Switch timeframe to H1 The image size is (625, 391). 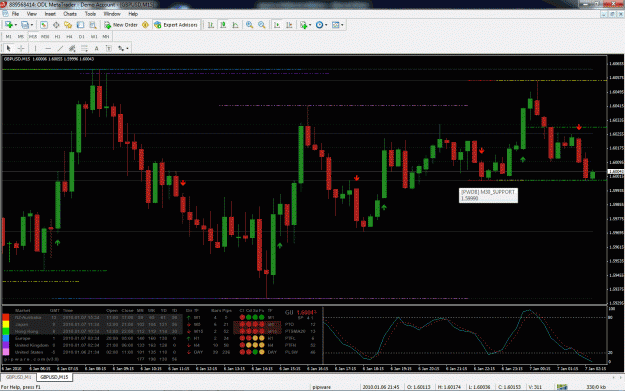(57, 36)
